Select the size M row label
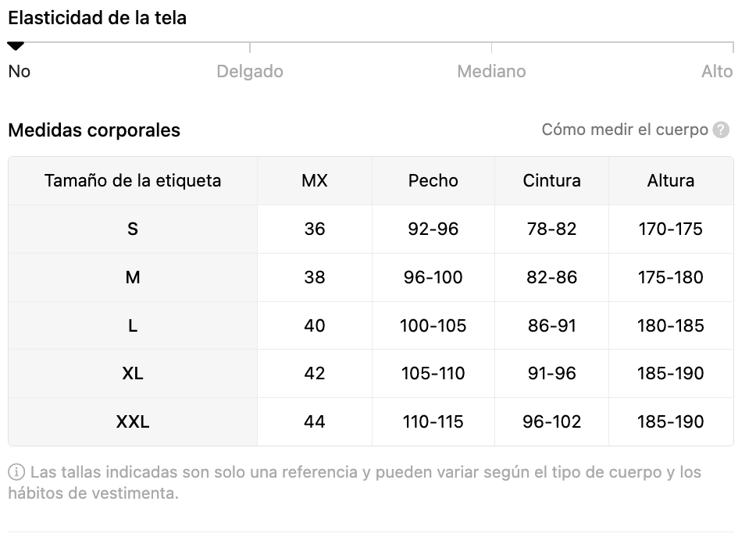Screen dimensions: 756x551 point(133,277)
